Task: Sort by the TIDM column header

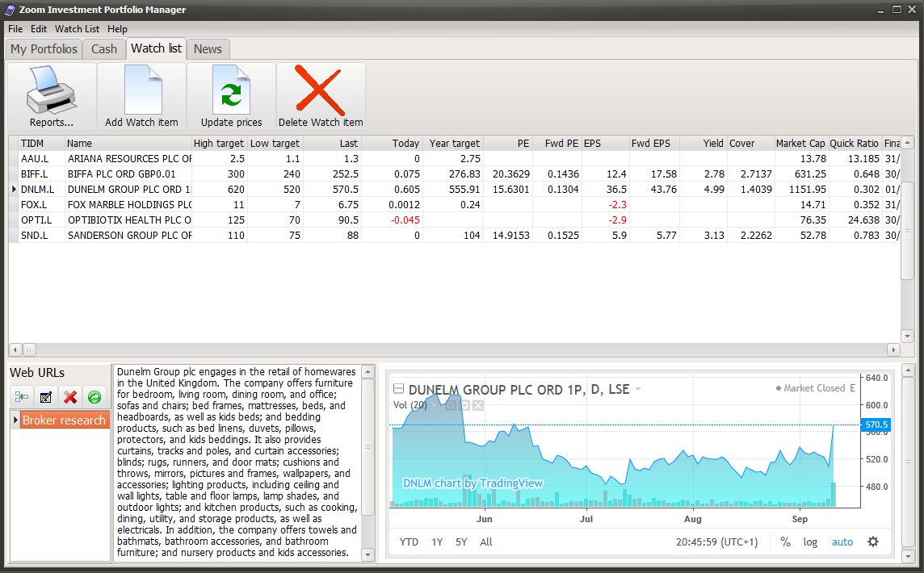Action: (x=41, y=143)
